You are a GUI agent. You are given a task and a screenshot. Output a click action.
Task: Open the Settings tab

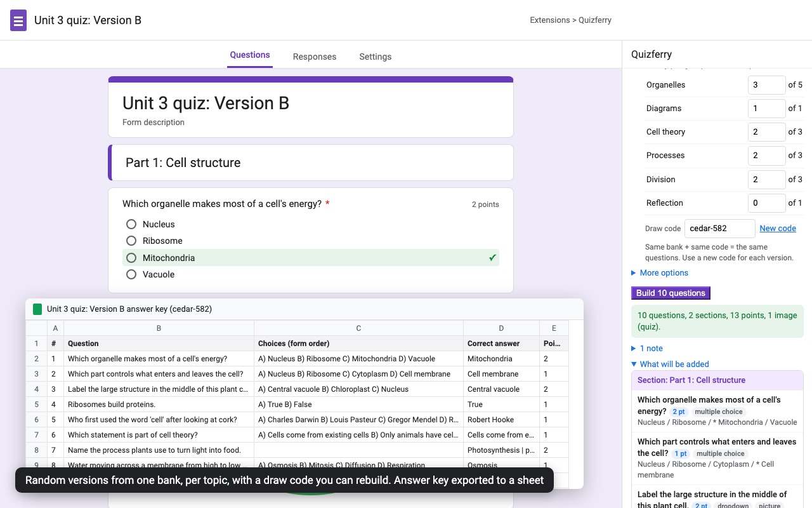[x=376, y=57]
